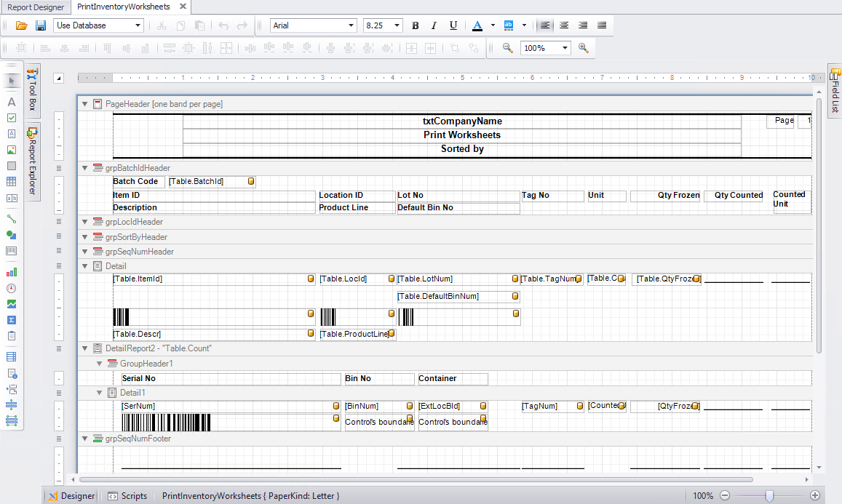842x504 pixels.
Task: Collapse the PageHeader band
Action: click(84, 104)
